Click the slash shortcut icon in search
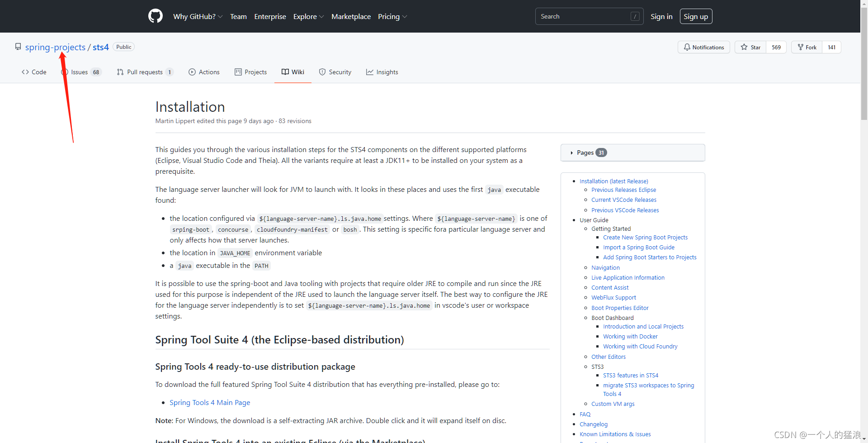Image resolution: width=868 pixels, height=443 pixels. (x=635, y=16)
